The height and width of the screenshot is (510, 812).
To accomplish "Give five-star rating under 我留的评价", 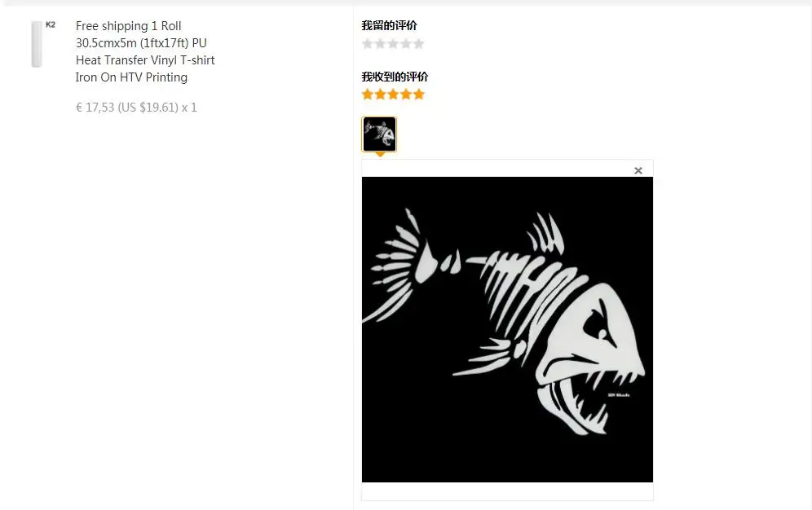I will pos(418,44).
